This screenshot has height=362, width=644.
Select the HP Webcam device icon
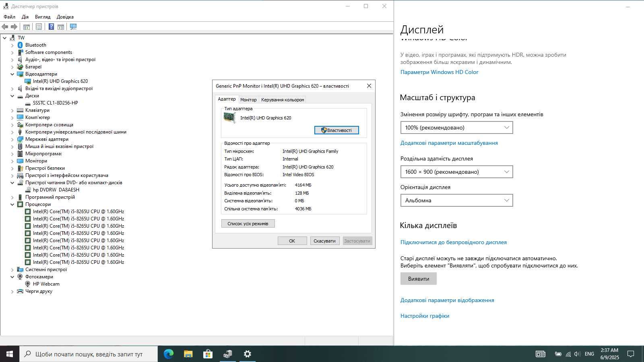(x=28, y=284)
